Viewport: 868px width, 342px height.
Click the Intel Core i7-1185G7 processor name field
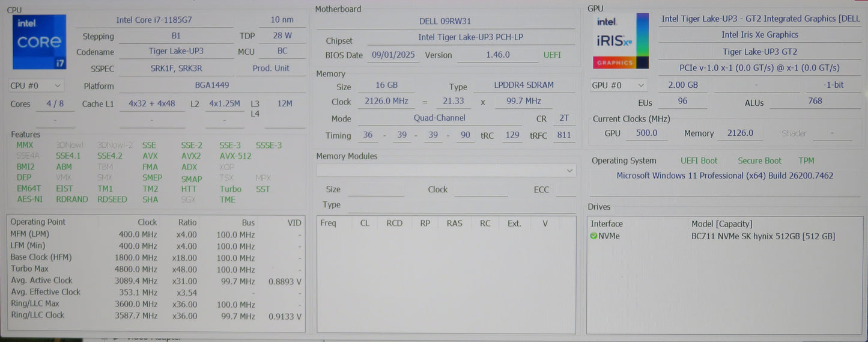(x=154, y=20)
